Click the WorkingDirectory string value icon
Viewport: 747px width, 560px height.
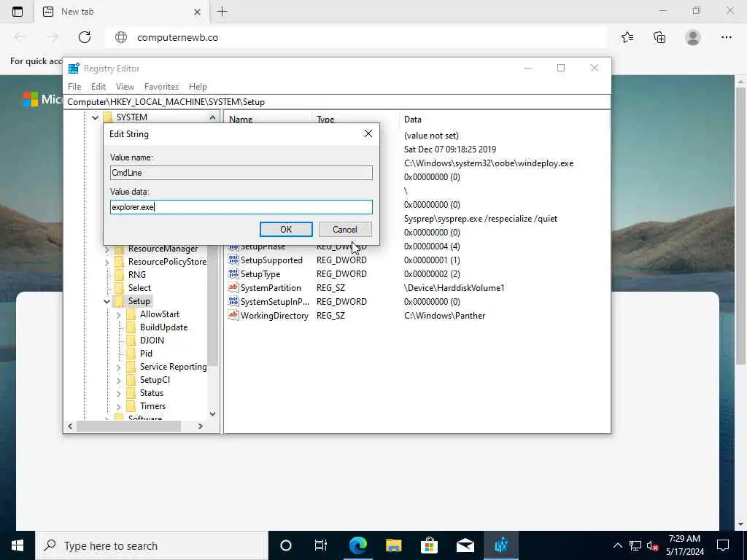click(x=233, y=315)
